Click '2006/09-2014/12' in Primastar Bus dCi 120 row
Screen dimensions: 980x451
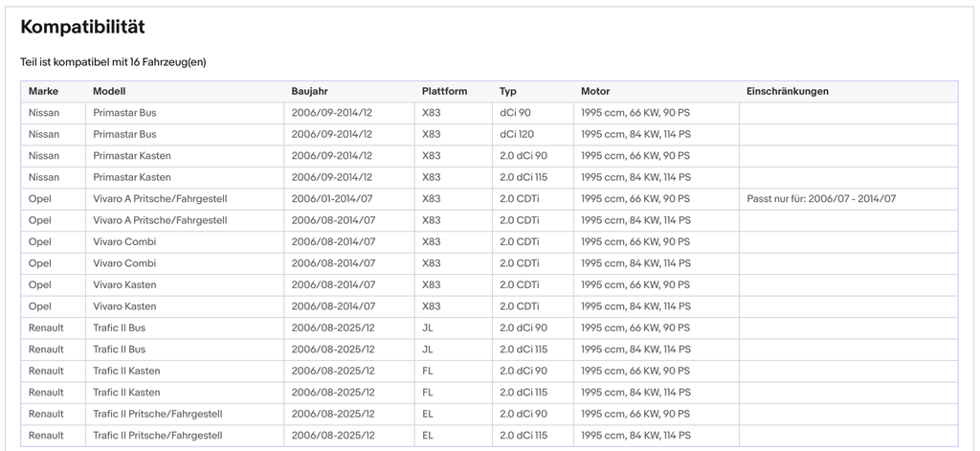(332, 134)
